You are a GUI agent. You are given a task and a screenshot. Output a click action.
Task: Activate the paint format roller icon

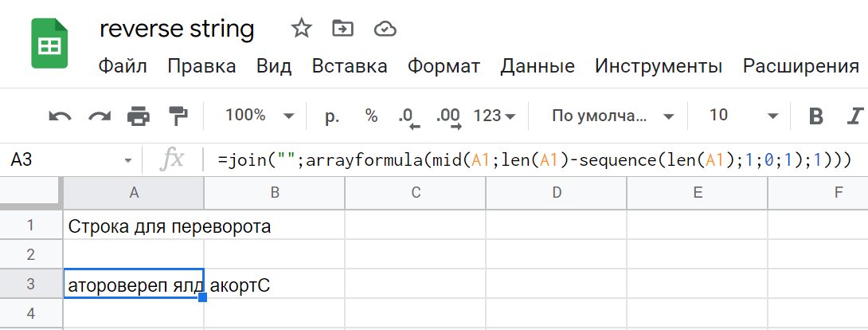click(178, 116)
